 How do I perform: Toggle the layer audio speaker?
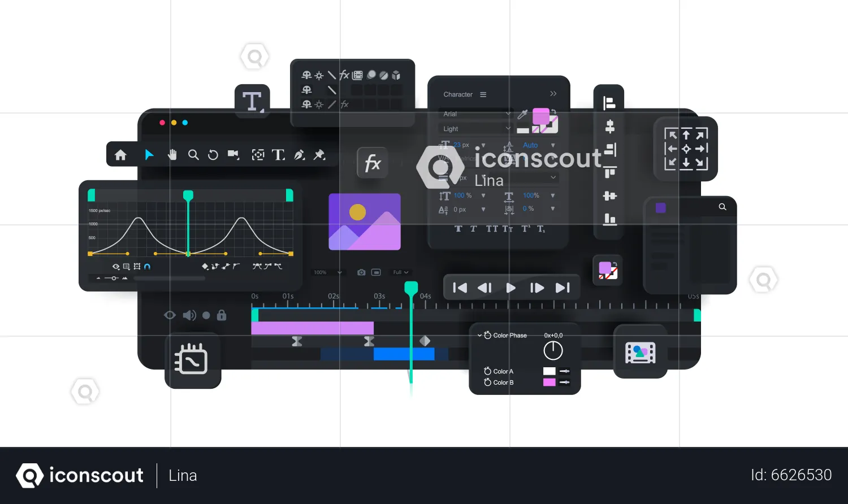pos(189,315)
